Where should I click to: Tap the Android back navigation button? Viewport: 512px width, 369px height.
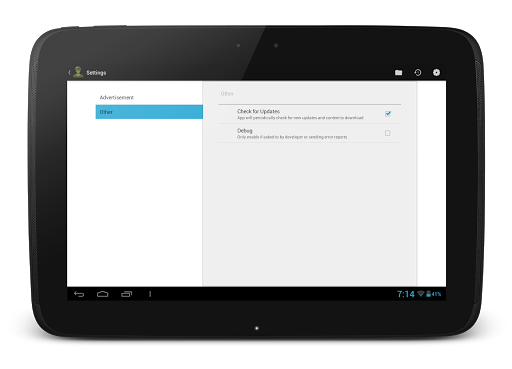click(79, 294)
